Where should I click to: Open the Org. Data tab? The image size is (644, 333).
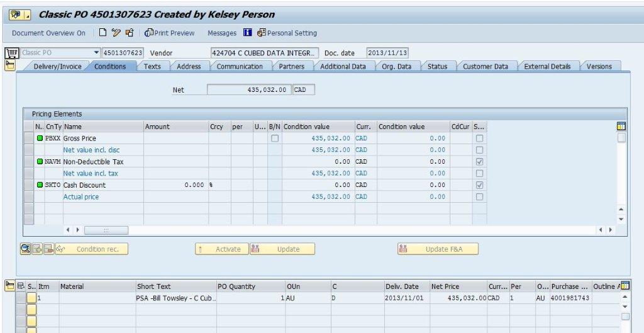click(396, 66)
